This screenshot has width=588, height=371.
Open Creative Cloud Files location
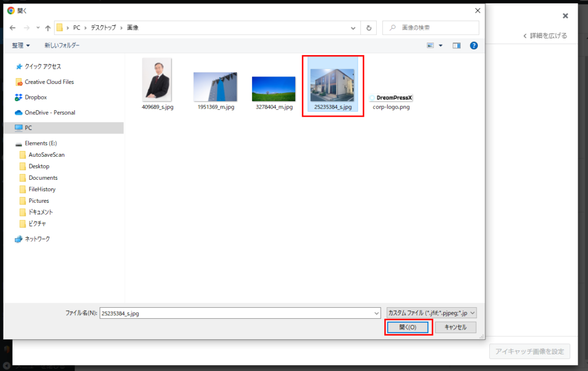tap(49, 82)
